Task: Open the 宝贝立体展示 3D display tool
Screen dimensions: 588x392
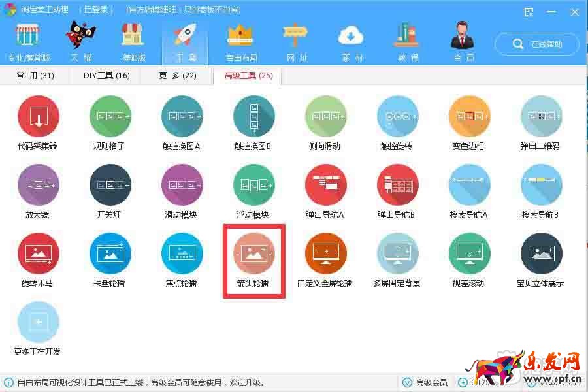Action: pyautogui.click(x=541, y=253)
